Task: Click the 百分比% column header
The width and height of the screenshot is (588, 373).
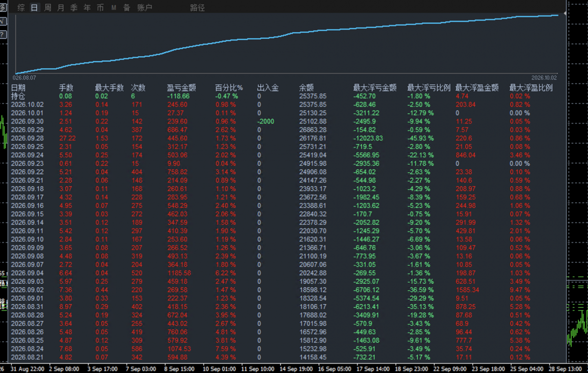Action: [x=229, y=88]
